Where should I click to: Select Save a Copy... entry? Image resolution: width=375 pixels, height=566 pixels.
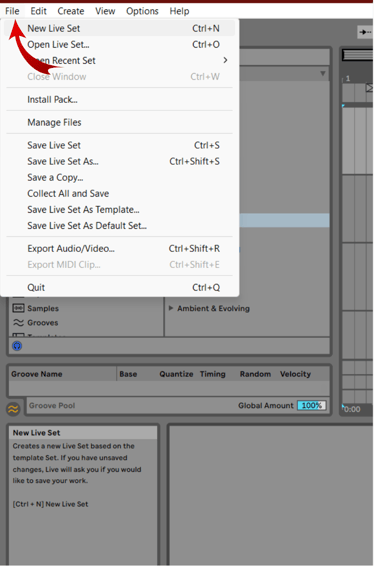click(119, 177)
